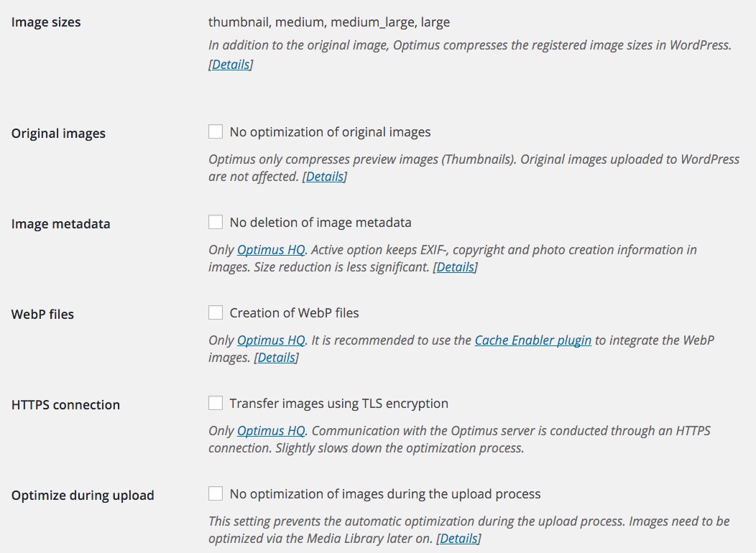Open the Cache Enabler plugin link
The height and width of the screenshot is (553, 756).
(x=533, y=340)
